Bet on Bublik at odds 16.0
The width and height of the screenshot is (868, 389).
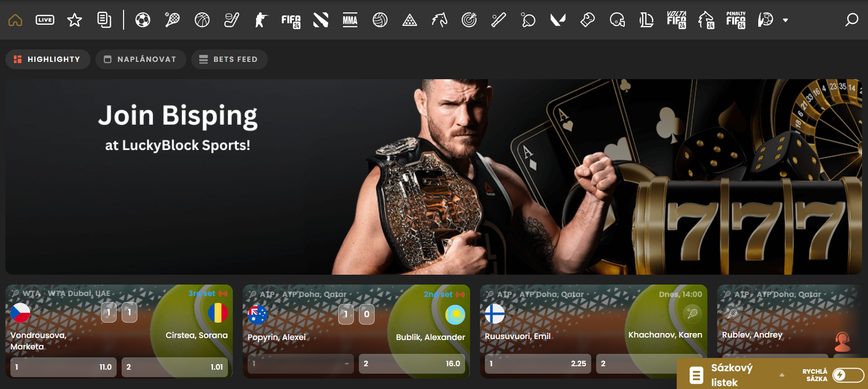412,364
